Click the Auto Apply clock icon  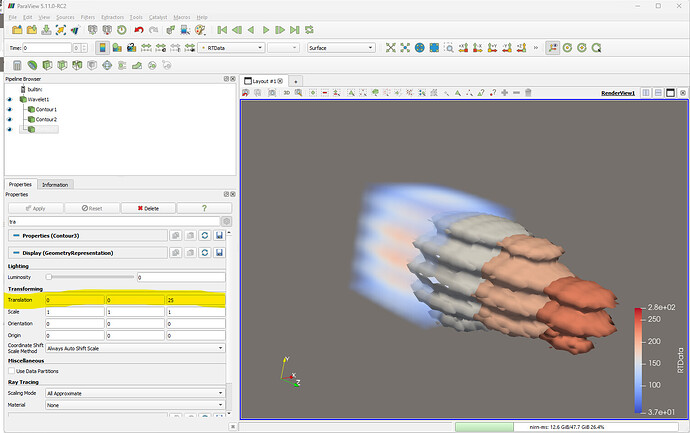coord(122,30)
